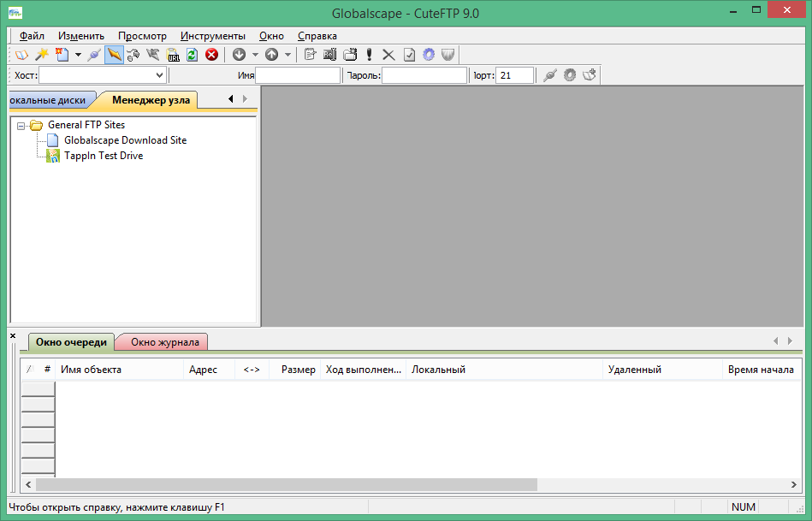812x521 pixels.
Task: Open the Файл menu
Action: (32, 36)
